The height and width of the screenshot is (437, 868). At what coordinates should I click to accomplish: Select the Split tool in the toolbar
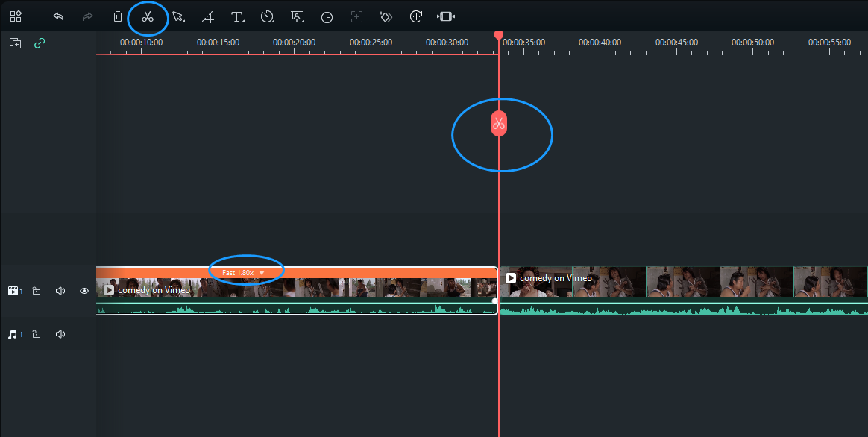[148, 16]
